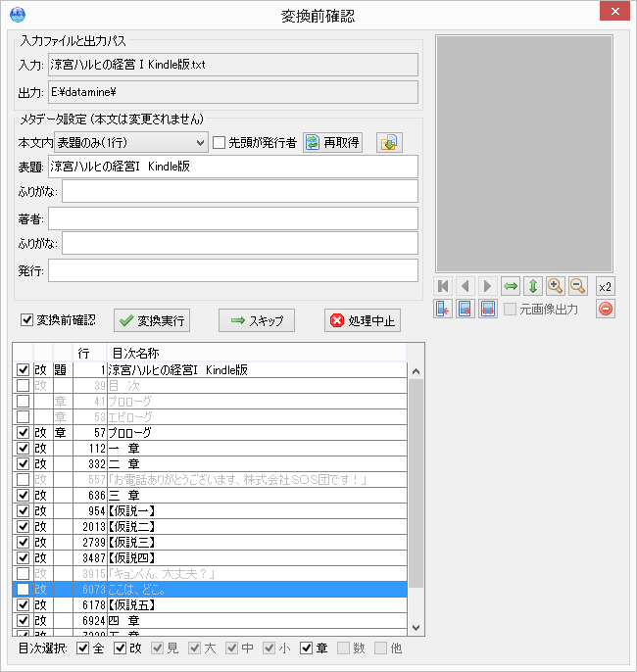
Task: Click the left-edge crop icon under preview
Action: tap(443, 310)
